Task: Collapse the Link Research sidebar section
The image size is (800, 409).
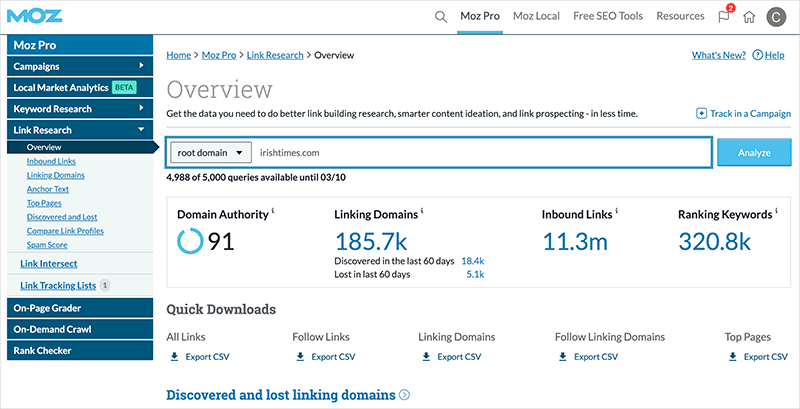Action: point(80,130)
